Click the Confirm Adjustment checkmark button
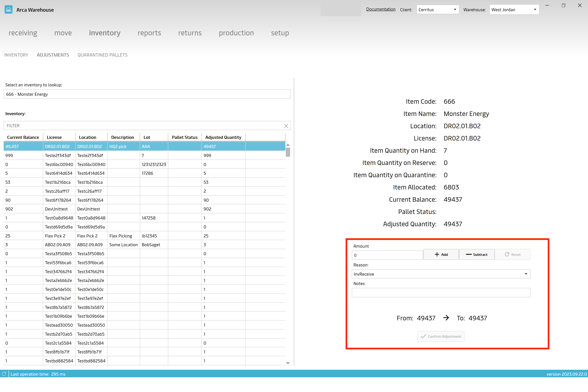 click(441, 336)
